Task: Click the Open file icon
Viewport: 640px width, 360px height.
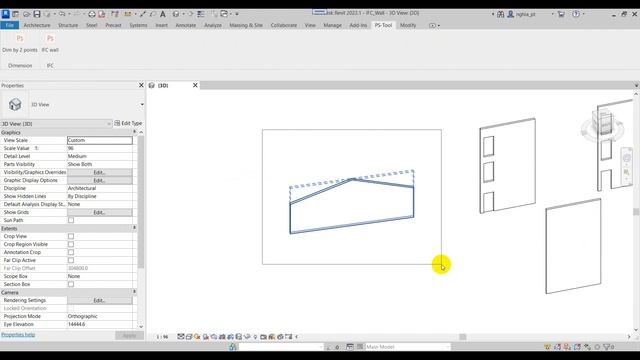Action: 27,14
